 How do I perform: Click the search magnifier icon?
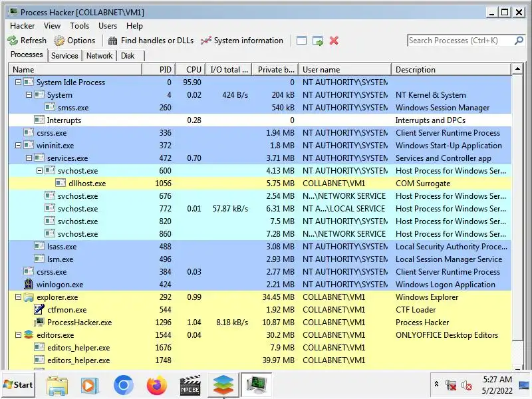pos(519,41)
